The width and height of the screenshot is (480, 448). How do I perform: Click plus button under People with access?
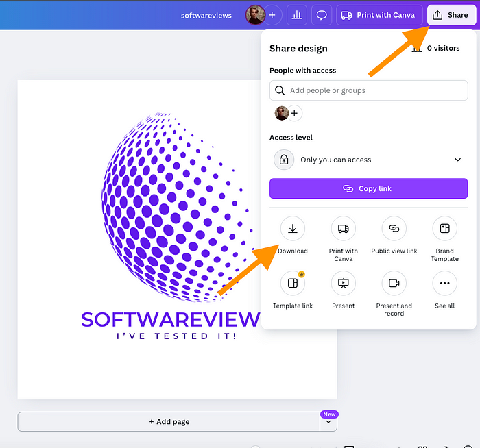click(294, 114)
